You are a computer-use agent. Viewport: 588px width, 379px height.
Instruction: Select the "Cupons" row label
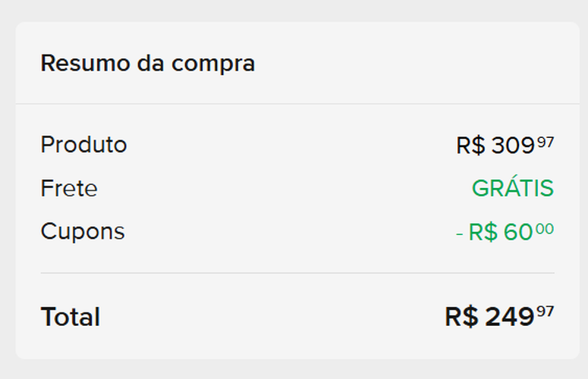pos(83,231)
